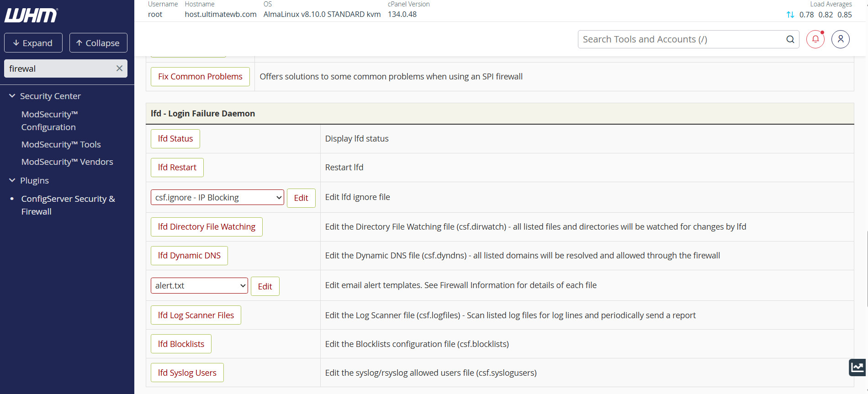868x394 pixels.
Task: Click Edit next to alert.txt dropdown
Action: pyautogui.click(x=265, y=286)
